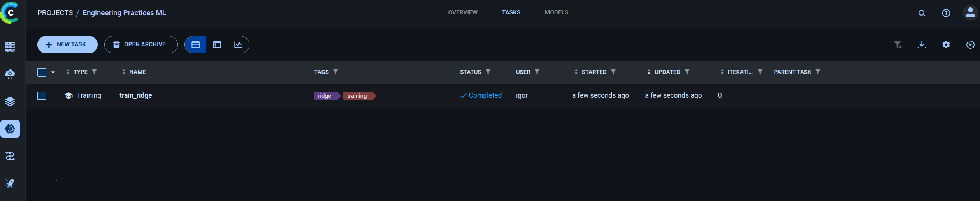Switch to the compare plots view
Viewport: 980px width, 201px height.
pyautogui.click(x=238, y=45)
